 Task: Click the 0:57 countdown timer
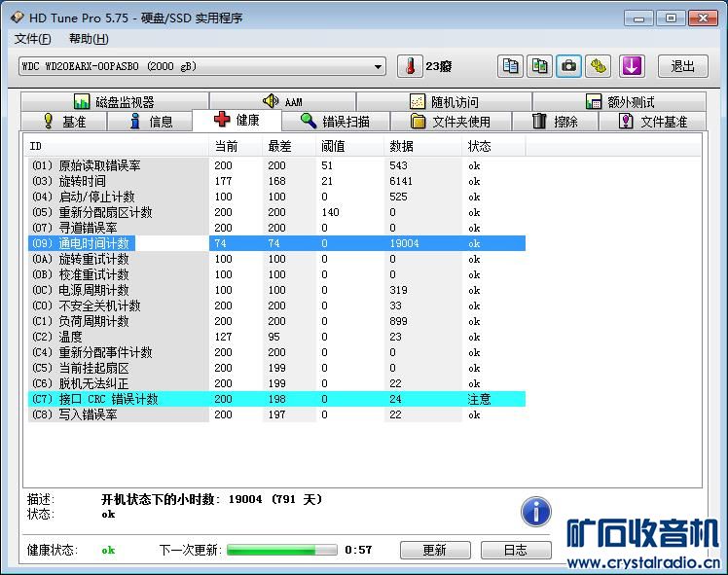coord(358,550)
